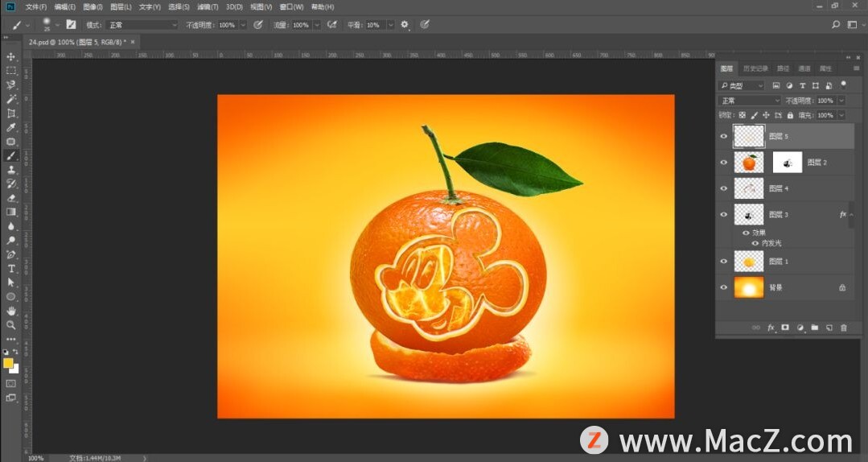Open brush opacity 不透明度 dropdown arrow
Screen dimensions: 868x462
tap(242, 25)
